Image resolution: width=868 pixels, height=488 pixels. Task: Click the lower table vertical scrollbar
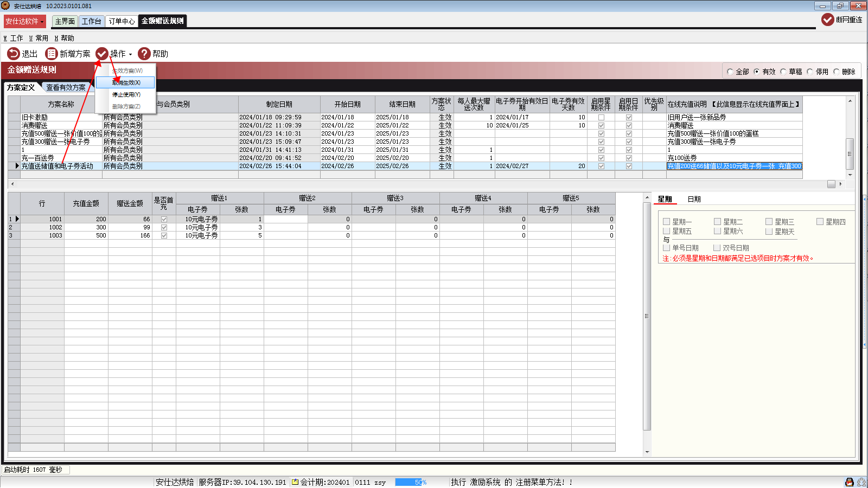(x=647, y=316)
